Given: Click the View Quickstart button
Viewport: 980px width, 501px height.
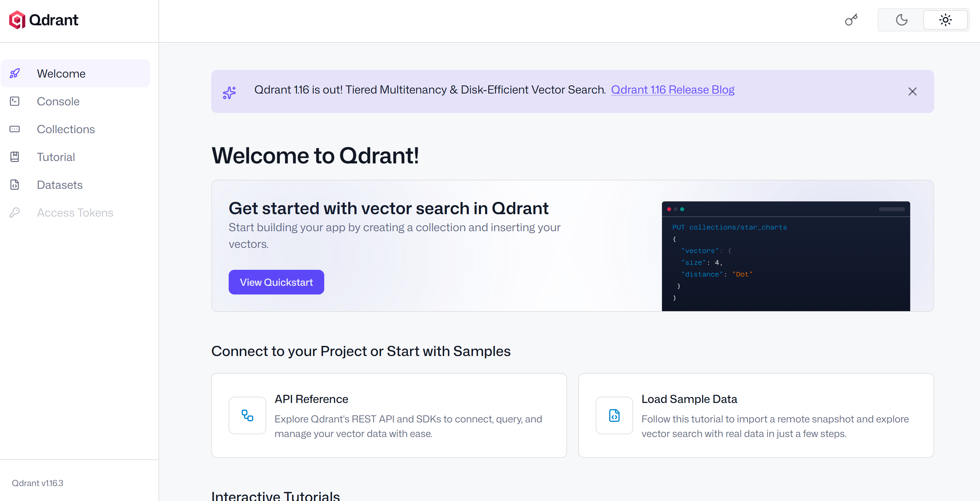Looking at the screenshot, I should [276, 282].
